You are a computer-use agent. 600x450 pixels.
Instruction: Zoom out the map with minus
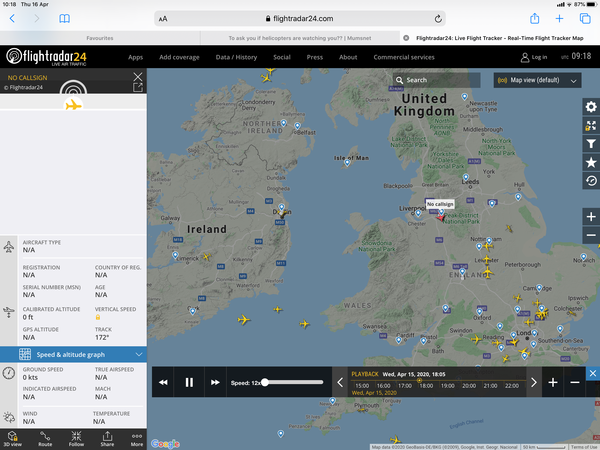(x=591, y=235)
